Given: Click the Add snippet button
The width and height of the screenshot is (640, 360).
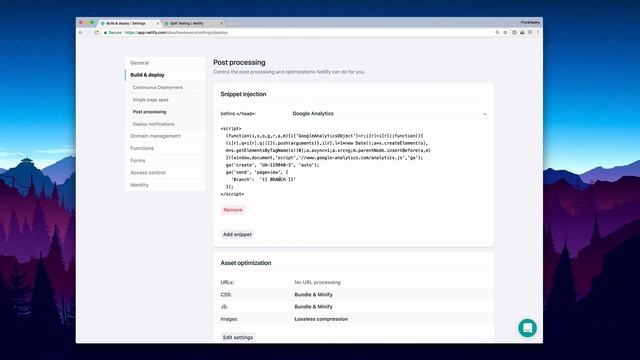Looking at the screenshot, I should [x=237, y=234].
